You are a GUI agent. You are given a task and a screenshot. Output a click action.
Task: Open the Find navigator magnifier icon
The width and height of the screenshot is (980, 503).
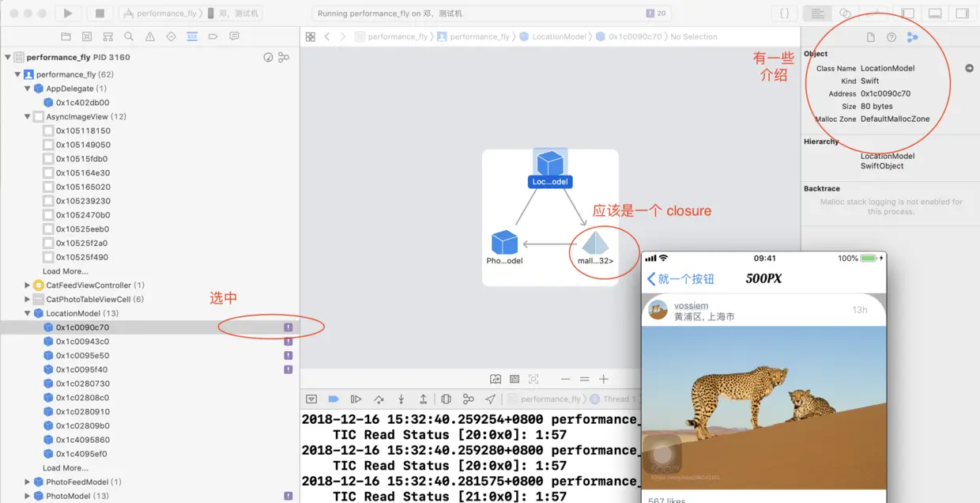129,36
